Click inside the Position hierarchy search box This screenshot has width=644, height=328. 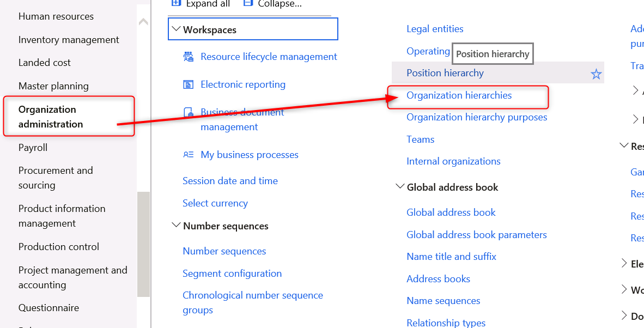coord(492,53)
